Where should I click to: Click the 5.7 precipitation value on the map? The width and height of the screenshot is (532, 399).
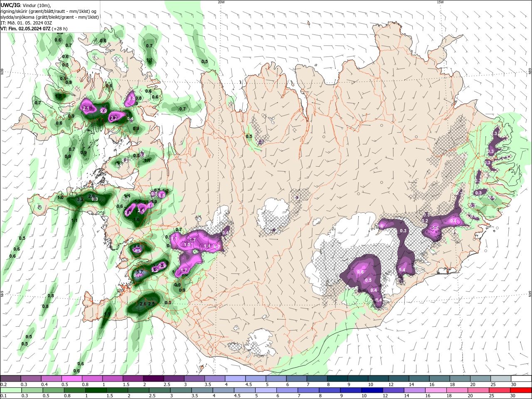pos(140,272)
